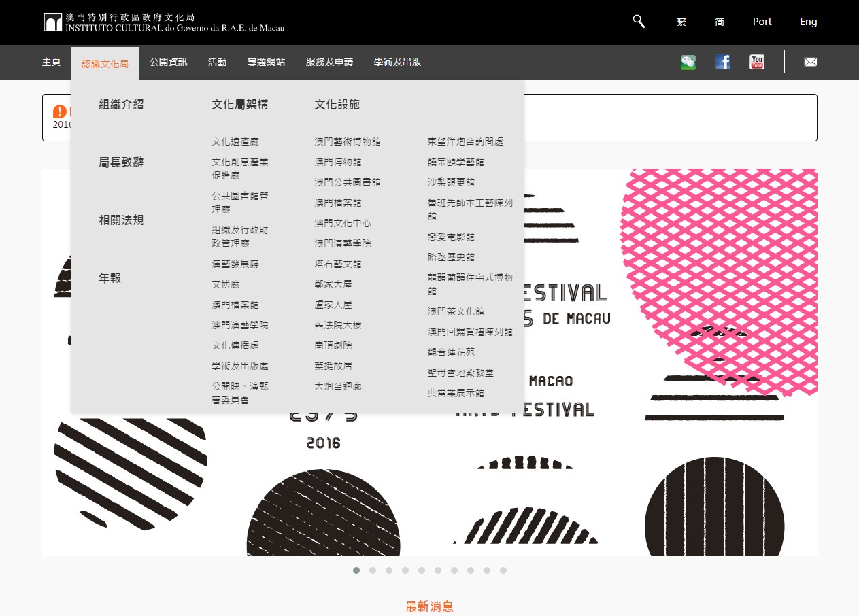
Task: Expand the 活動 menu
Action: [x=217, y=63]
